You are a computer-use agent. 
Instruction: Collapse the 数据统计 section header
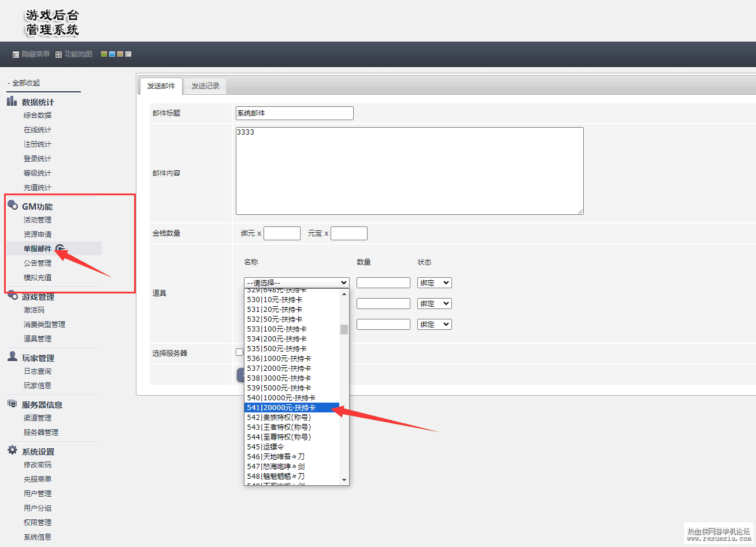(38, 102)
